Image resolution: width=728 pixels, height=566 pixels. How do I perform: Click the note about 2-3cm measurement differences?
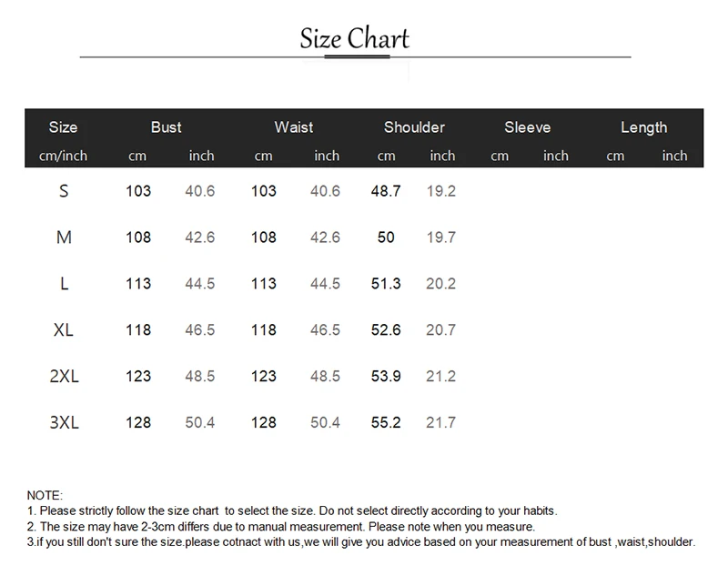pos(281,526)
